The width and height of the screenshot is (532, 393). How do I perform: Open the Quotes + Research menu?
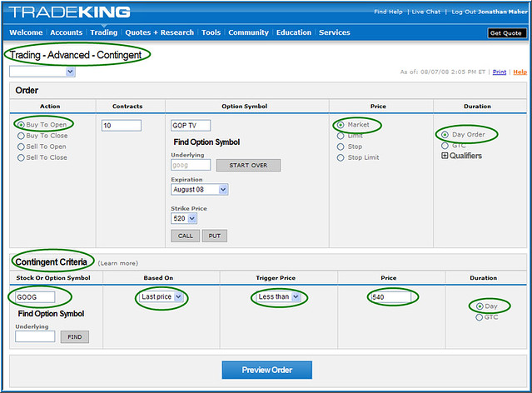point(159,32)
